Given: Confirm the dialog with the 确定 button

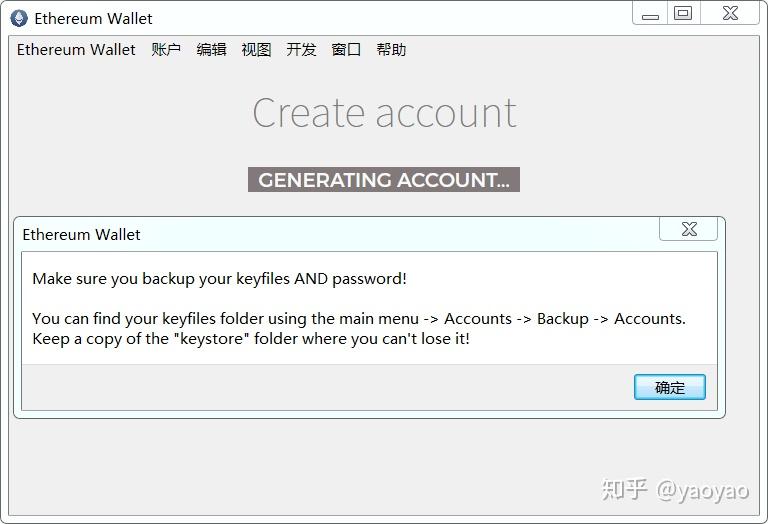Looking at the screenshot, I should click(x=670, y=387).
